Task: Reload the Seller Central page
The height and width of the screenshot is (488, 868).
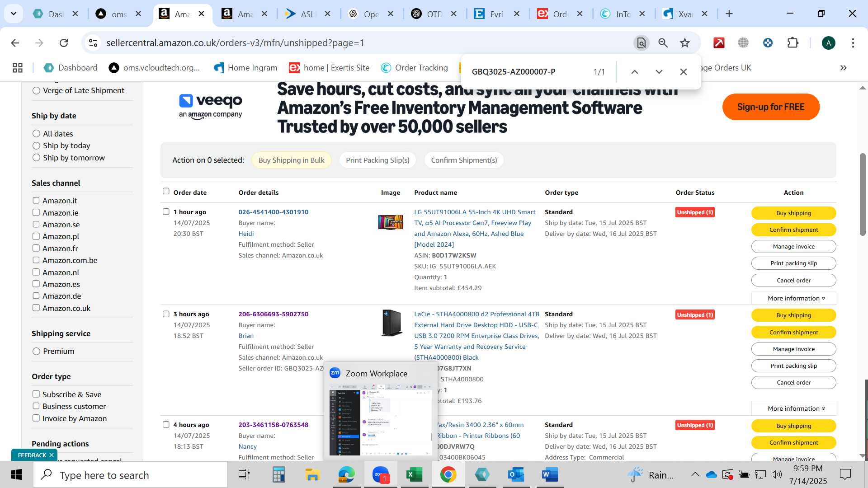Action: [64, 43]
